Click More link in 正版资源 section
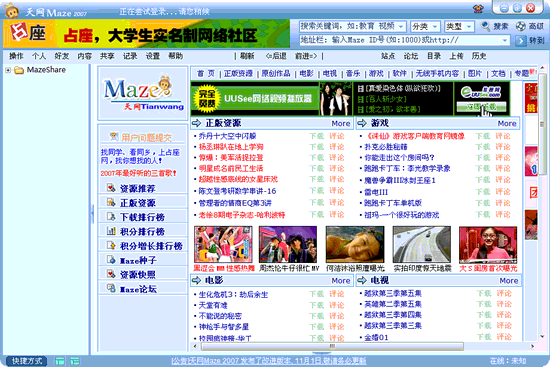550x367 pixels. click(x=341, y=124)
